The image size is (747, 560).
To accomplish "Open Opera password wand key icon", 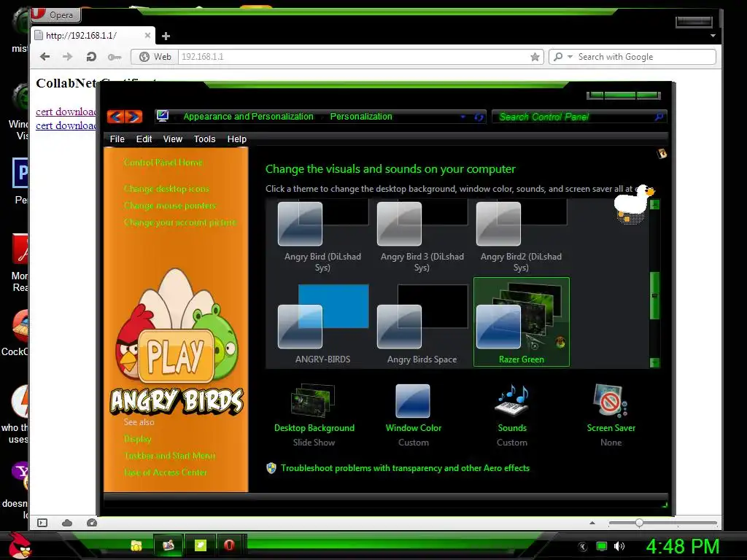I will pos(114,57).
